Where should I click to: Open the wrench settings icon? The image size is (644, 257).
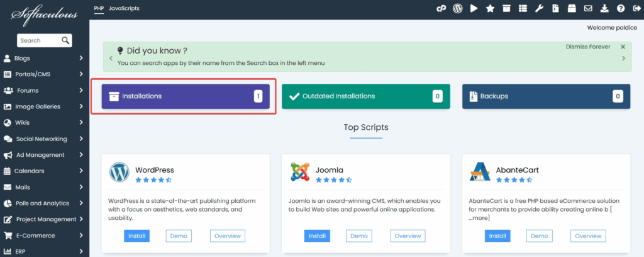coord(539,9)
